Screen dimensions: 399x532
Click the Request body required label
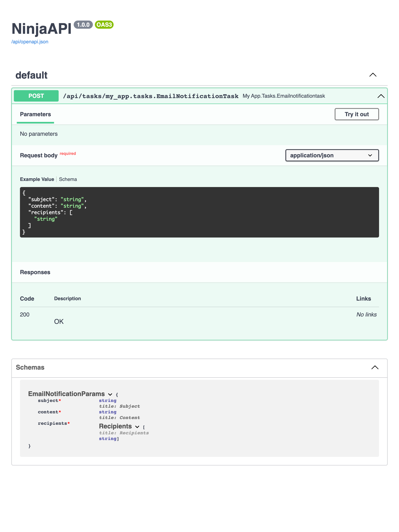39,155
